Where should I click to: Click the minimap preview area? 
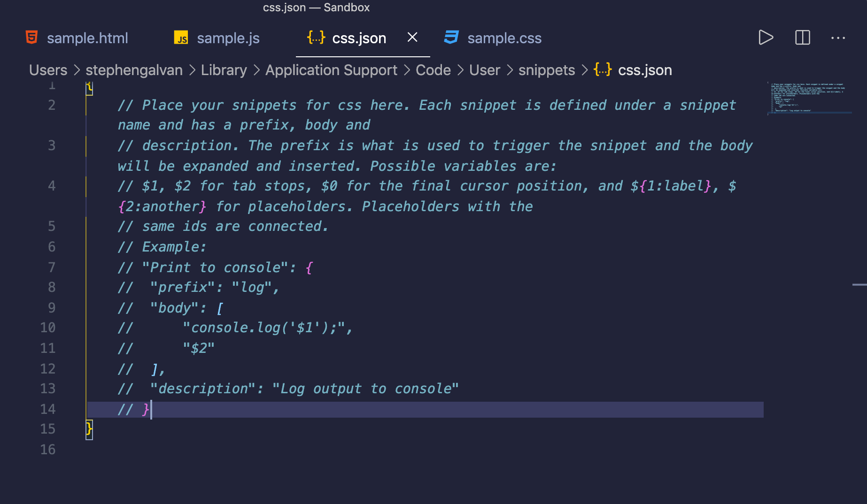(809, 99)
